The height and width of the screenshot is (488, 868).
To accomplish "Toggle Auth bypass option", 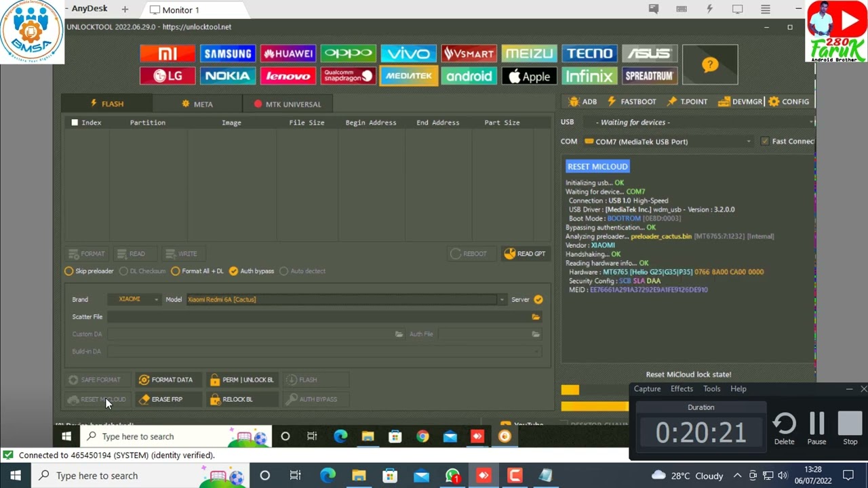I will coord(252,271).
